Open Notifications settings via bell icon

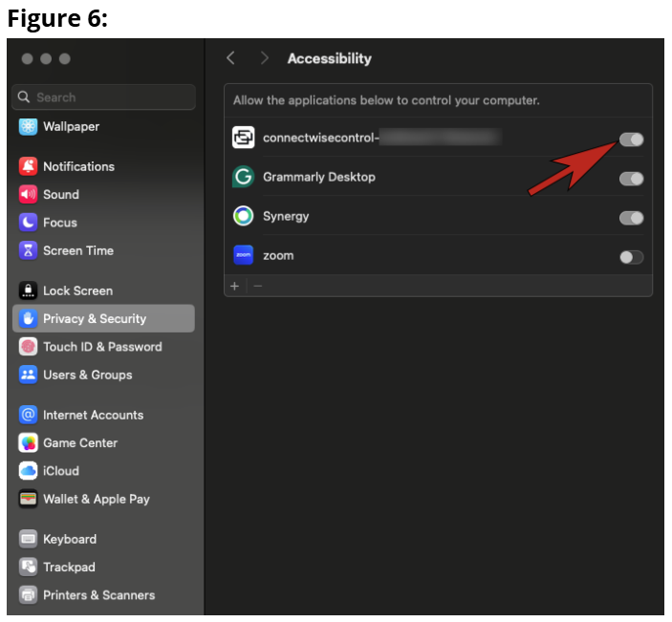(28, 166)
